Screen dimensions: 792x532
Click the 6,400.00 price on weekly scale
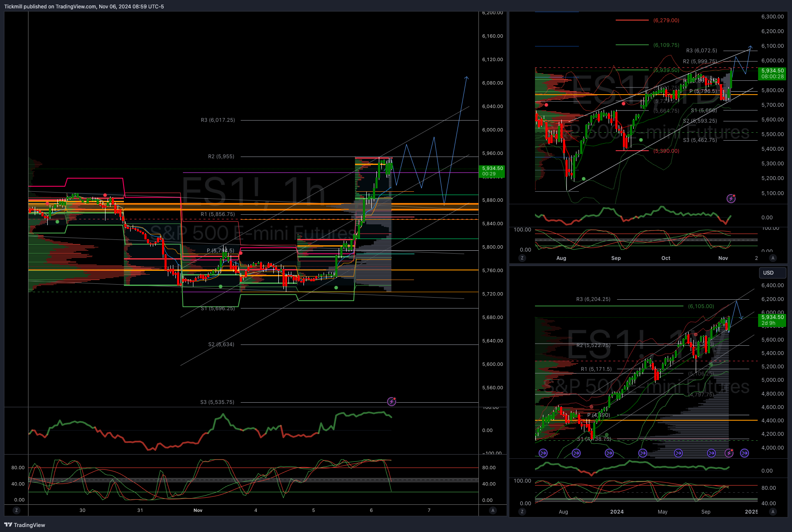tap(773, 285)
